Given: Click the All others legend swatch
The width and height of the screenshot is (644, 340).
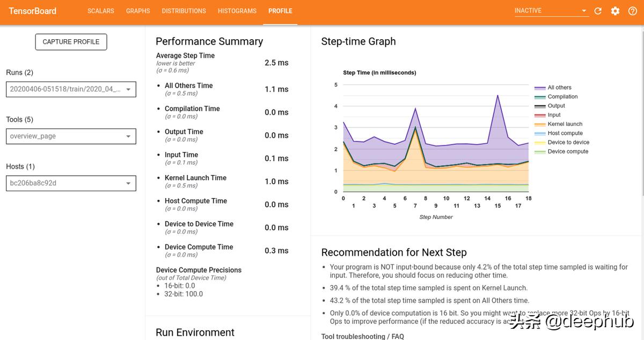Looking at the screenshot, I should click(540, 88).
